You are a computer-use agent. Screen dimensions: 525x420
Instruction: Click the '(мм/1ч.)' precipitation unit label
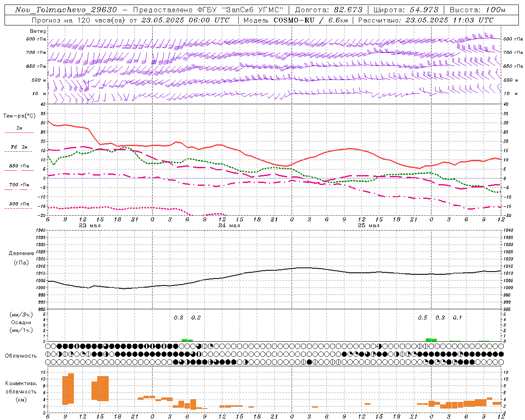click(21, 330)
